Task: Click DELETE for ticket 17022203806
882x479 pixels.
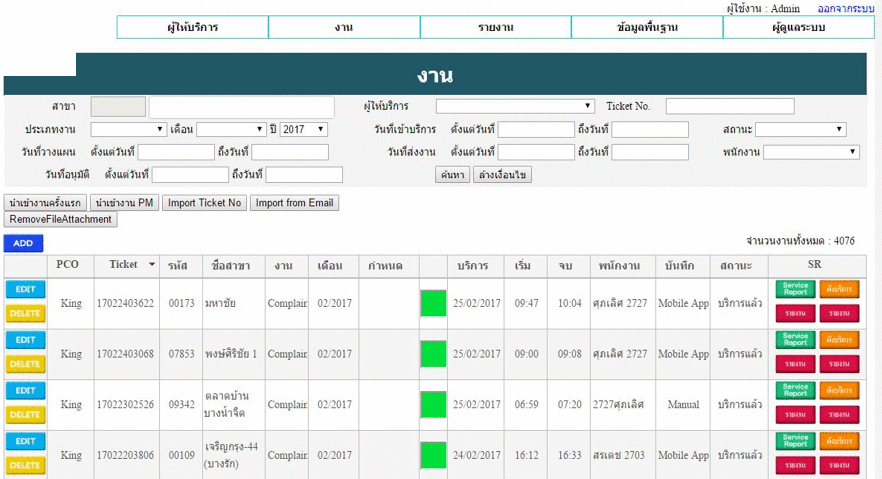Action: (26, 465)
